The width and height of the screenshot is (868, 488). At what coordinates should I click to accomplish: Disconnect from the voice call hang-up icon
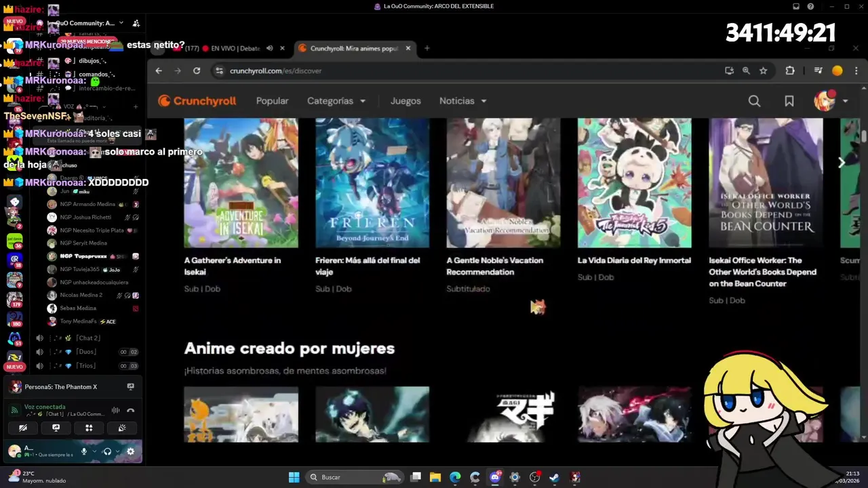coord(131,410)
